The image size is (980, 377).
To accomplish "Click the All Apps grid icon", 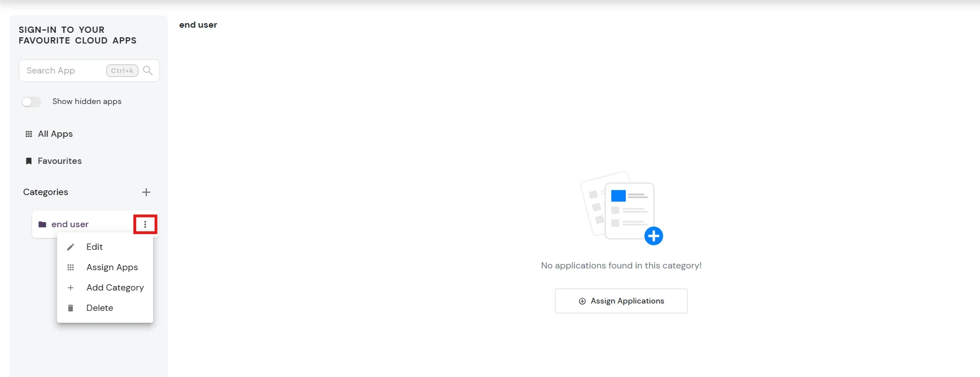I will coord(29,134).
